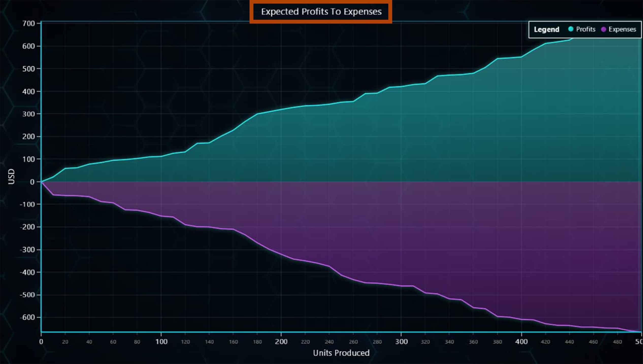This screenshot has height=364, width=643.
Task: Click the 140 tick on Units axis
Action: coord(209,342)
